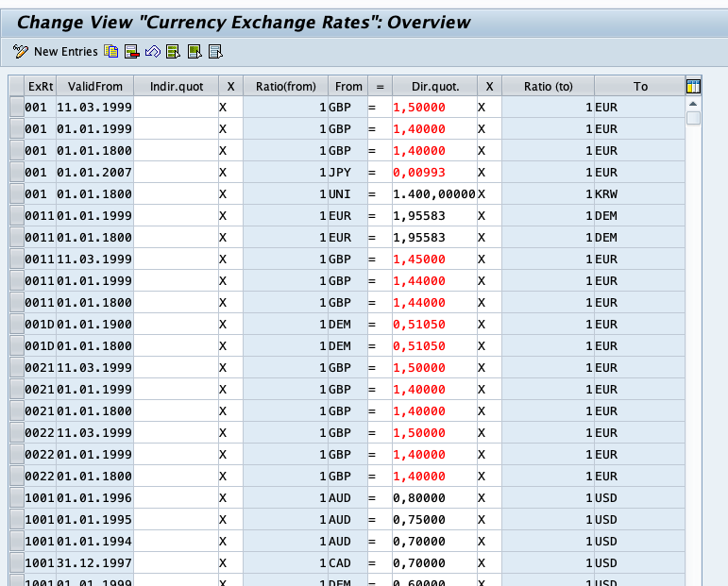Click the To column header
728x586 pixels.
tap(640, 86)
